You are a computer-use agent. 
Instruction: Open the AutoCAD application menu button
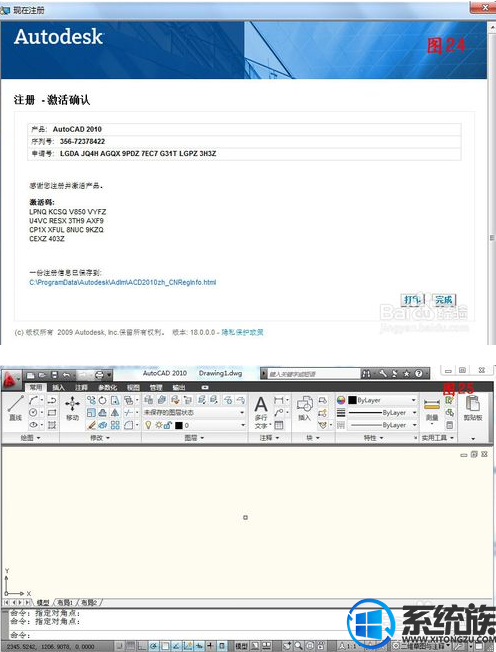pyautogui.click(x=10, y=378)
